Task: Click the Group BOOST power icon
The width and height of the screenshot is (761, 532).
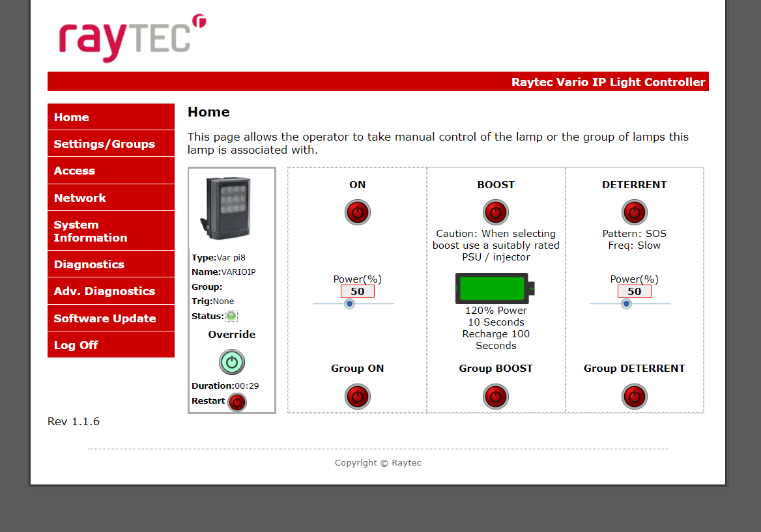Action: (x=495, y=396)
